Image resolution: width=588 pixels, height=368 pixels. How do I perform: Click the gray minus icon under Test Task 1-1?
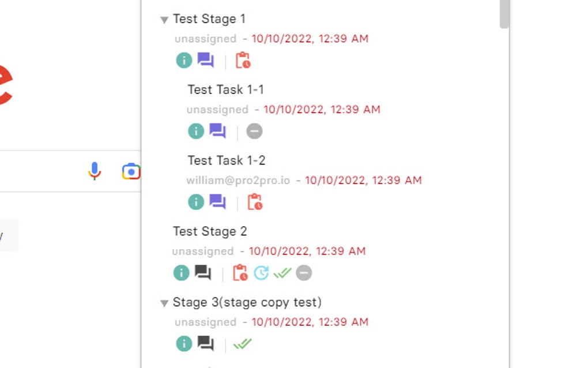tap(254, 131)
